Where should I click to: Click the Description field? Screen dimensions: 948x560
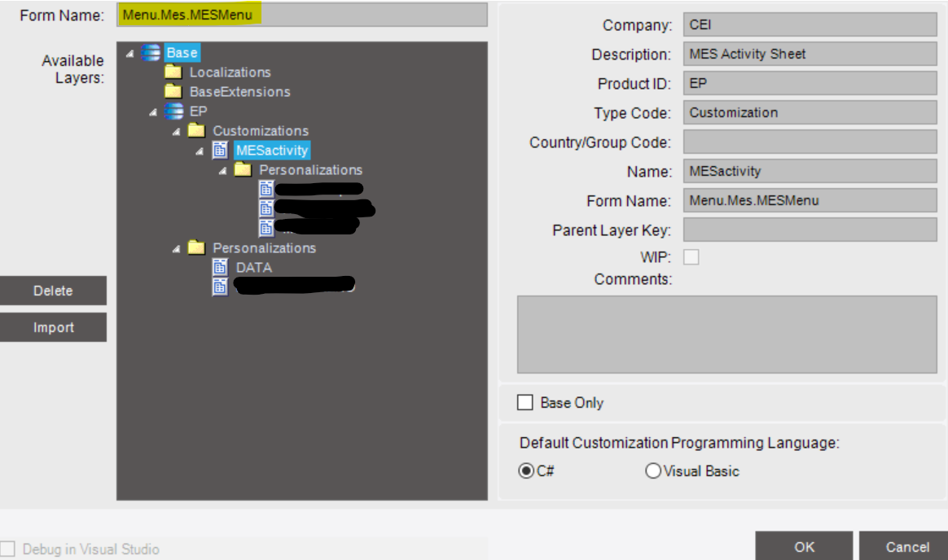[810, 54]
